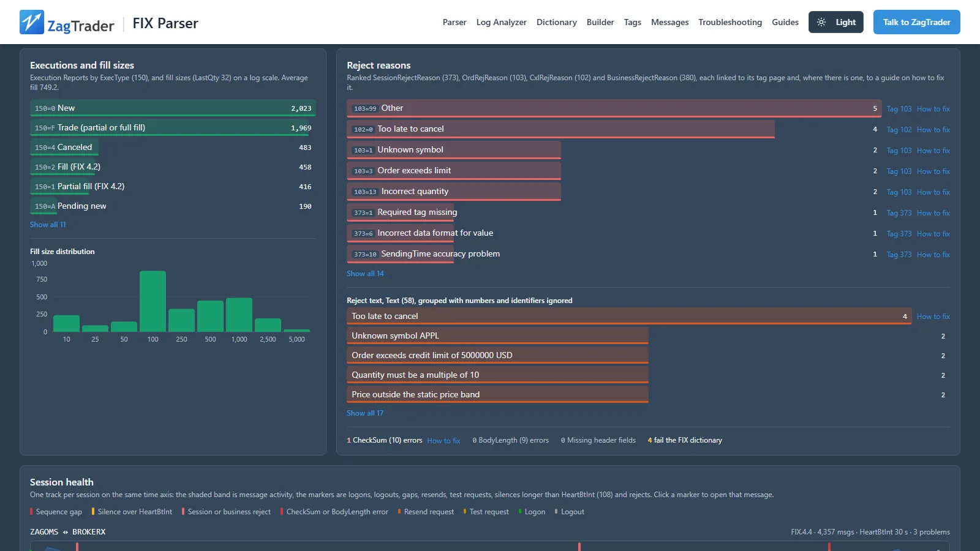This screenshot has height=551, width=980.
Task: Click the Talk to ZagTrader button
Action: pyautogui.click(x=916, y=22)
